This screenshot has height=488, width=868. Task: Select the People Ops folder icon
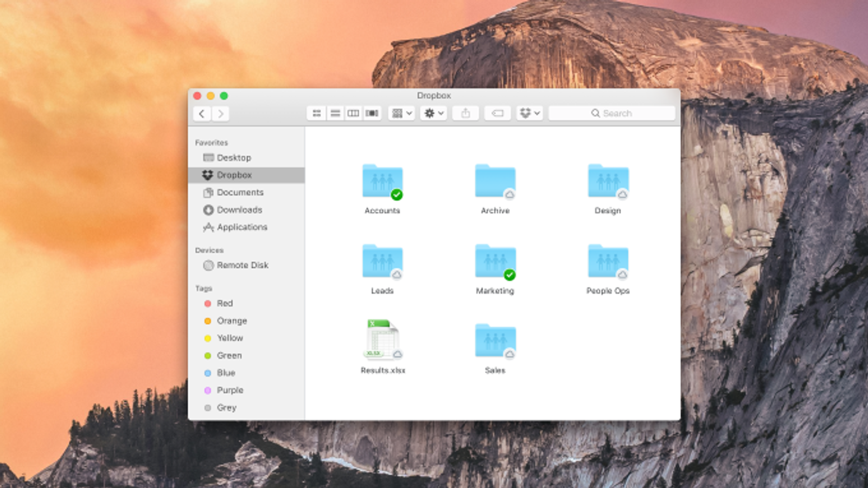[x=608, y=261]
